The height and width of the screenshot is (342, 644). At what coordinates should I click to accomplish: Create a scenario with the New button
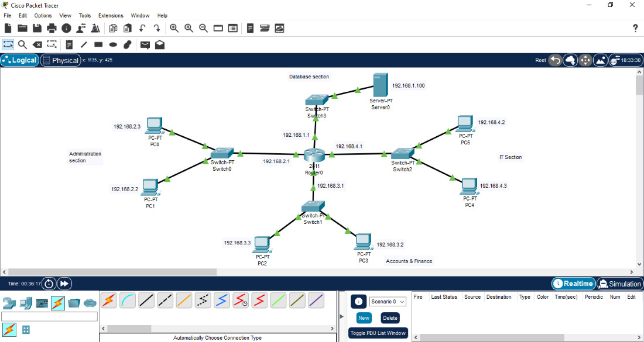(x=364, y=317)
